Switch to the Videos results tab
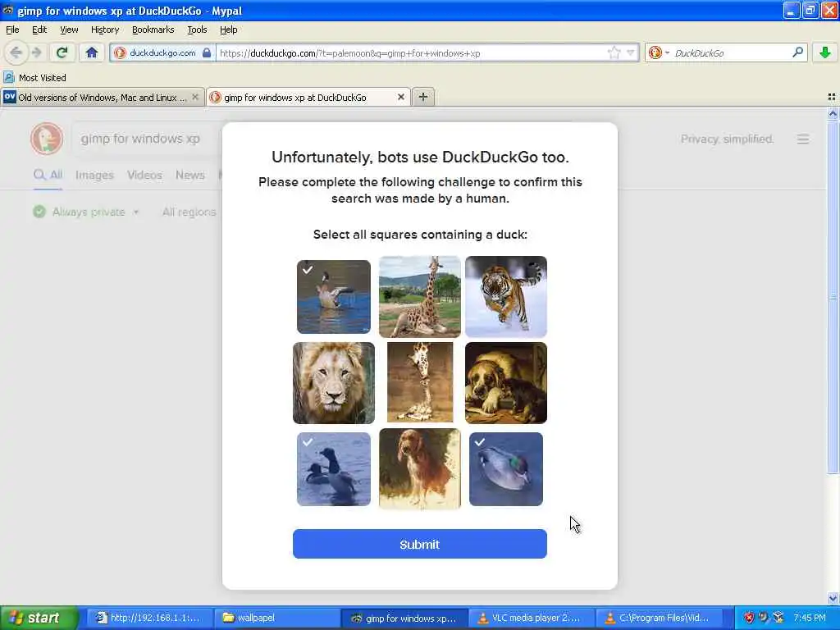Image resolution: width=840 pixels, height=630 pixels. click(x=144, y=176)
